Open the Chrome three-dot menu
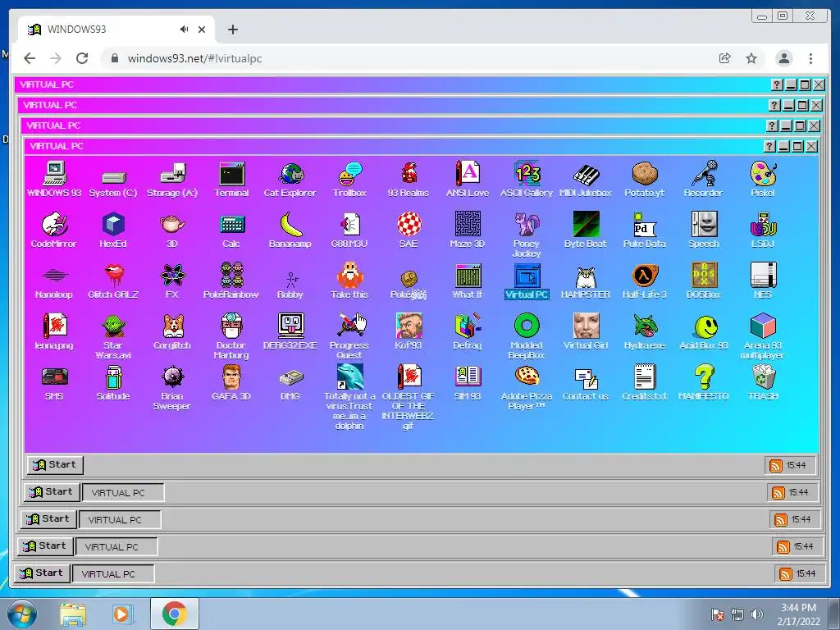Image resolution: width=840 pixels, height=630 pixels. click(x=810, y=58)
